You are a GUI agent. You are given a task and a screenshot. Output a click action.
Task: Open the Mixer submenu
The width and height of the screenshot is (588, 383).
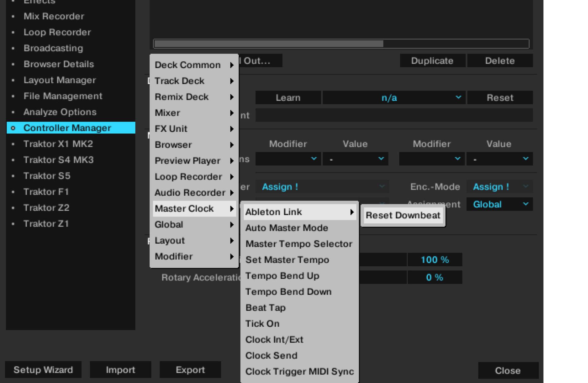point(194,113)
